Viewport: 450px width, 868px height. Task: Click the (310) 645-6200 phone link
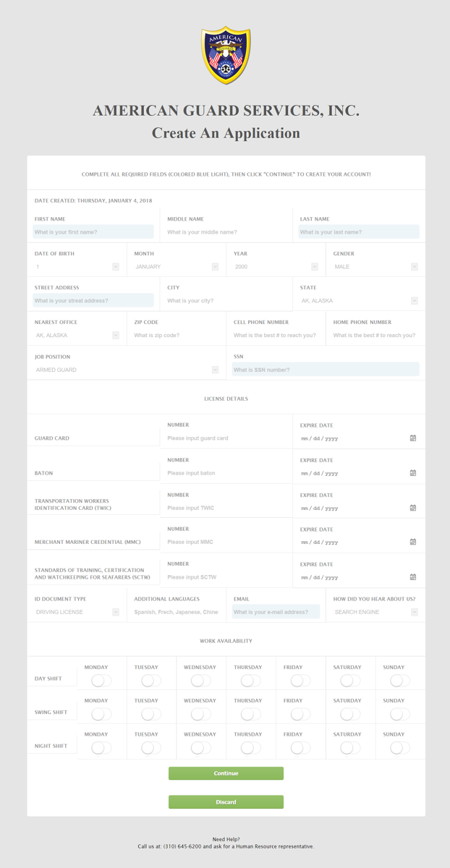click(x=182, y=846)
